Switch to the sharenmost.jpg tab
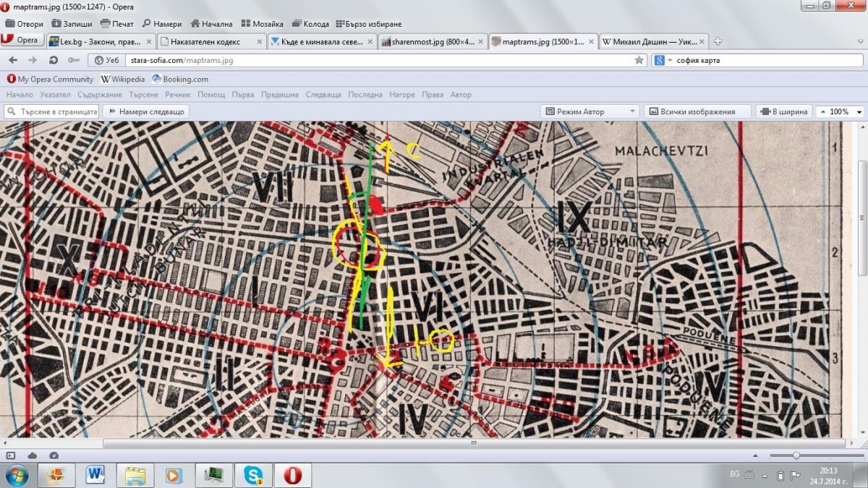The height and width of the screenshot is (488, 868). pyautogui.click(x=433, y=41)
